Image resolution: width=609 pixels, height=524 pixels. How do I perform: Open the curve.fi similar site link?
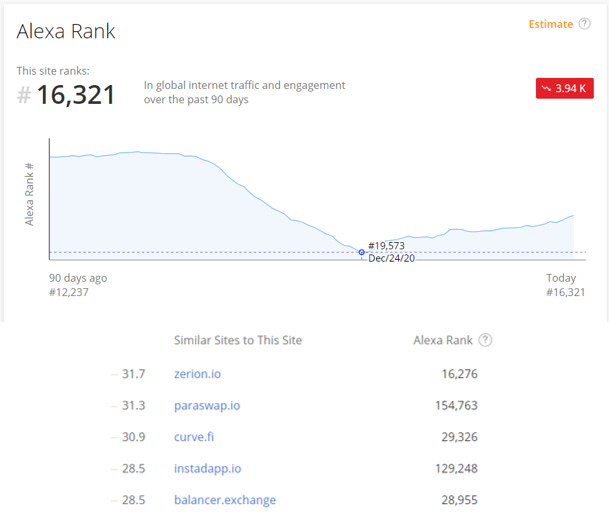click(x=194, y=437)
